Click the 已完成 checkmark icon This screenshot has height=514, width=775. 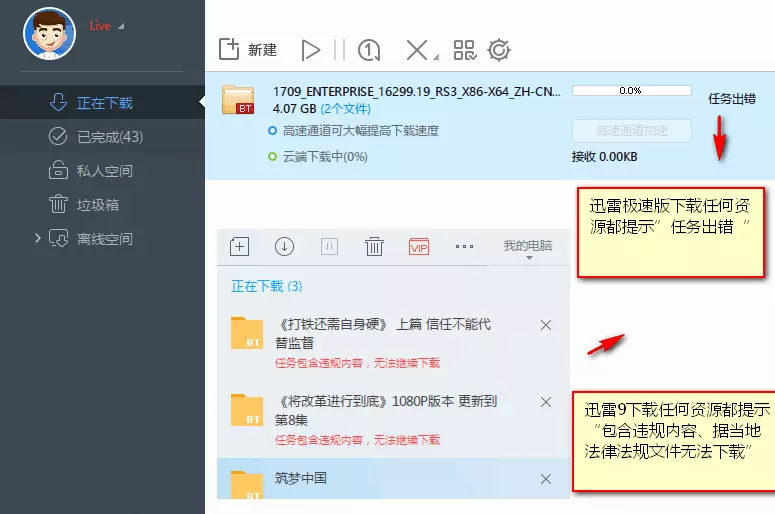pos(58,136)
